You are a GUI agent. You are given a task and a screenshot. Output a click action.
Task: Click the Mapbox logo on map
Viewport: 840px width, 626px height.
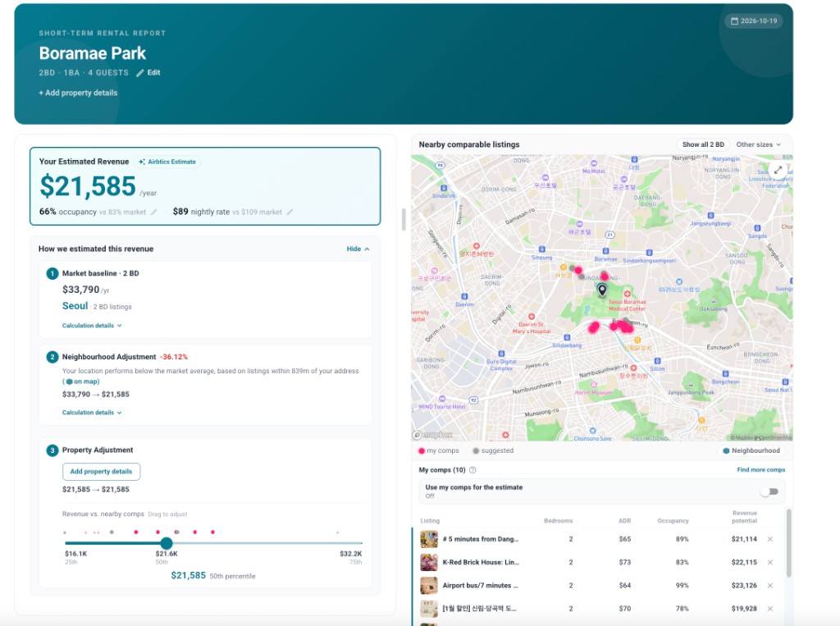click(x=432, y=435)
